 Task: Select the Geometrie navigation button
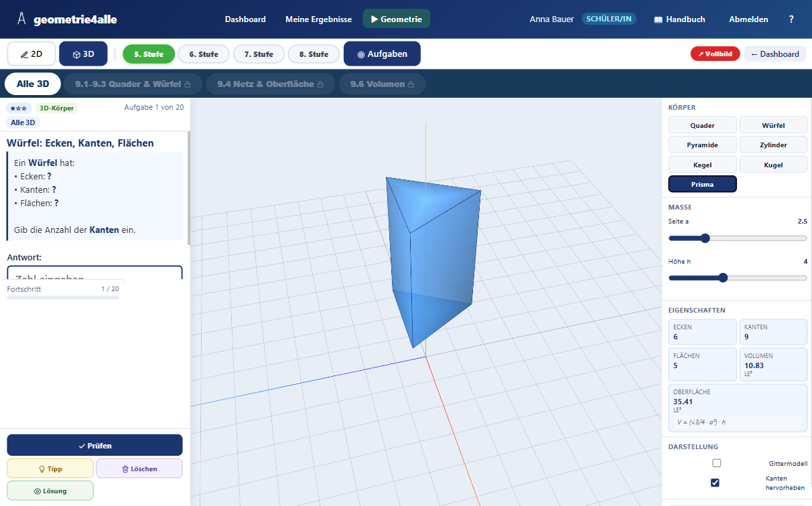[x=397, y=19]
